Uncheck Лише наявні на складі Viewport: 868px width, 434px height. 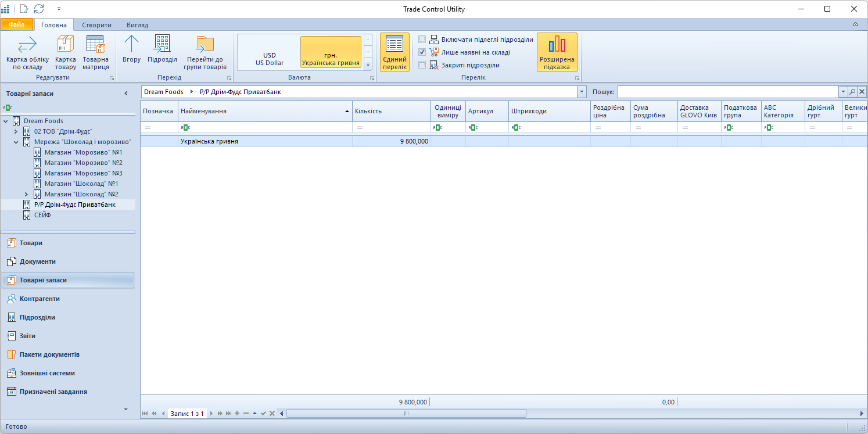[x=422, y=52]
